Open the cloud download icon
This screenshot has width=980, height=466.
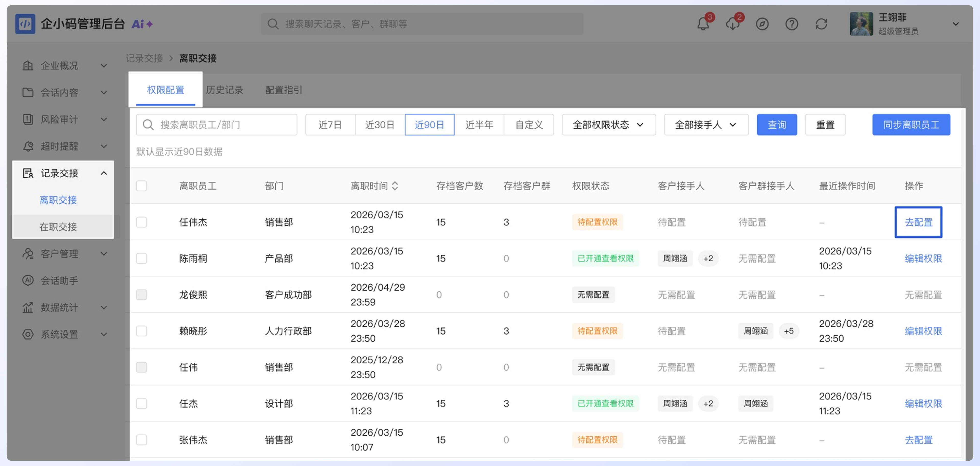point(732,24)
